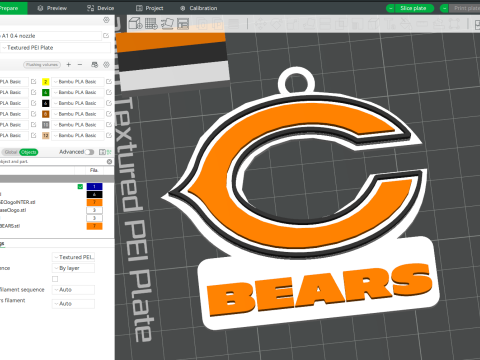Open the Project tab
The image size is (480, 360).
coord(150,8)
